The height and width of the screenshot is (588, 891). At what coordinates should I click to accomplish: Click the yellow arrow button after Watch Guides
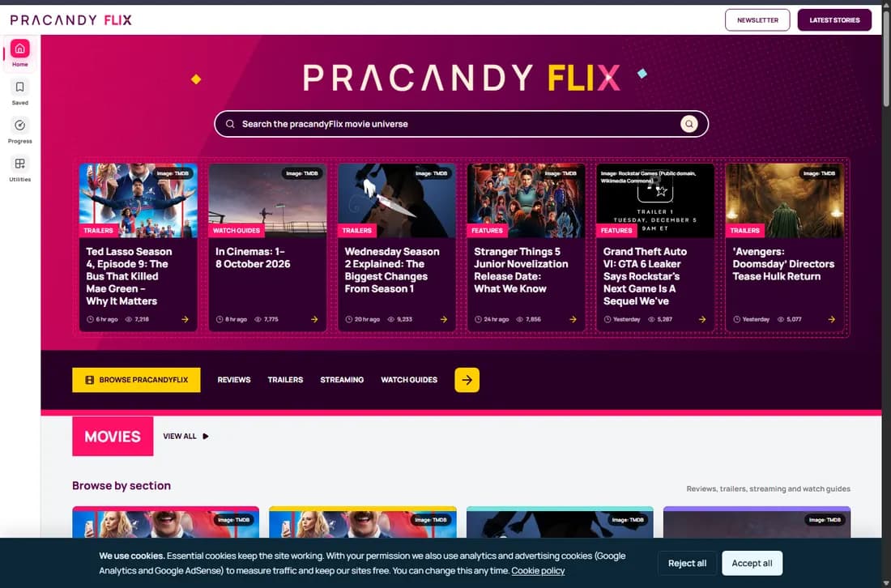pos(467,380)
